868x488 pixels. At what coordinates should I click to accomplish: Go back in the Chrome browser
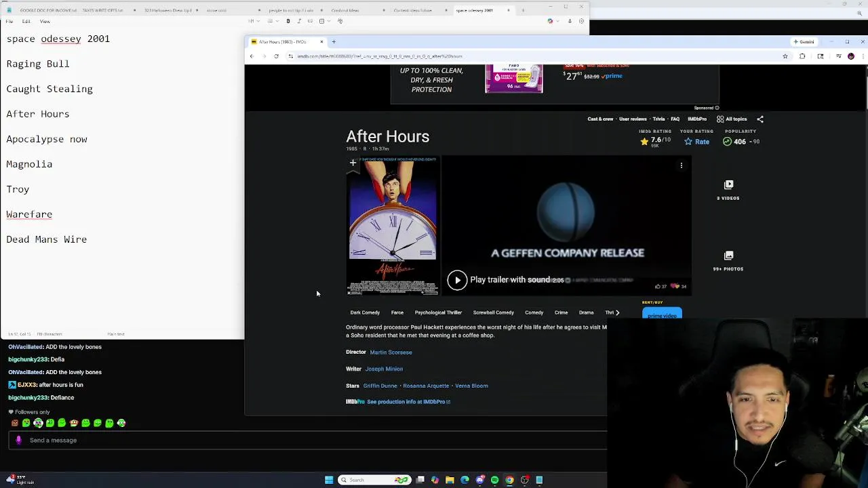(252, 56)
